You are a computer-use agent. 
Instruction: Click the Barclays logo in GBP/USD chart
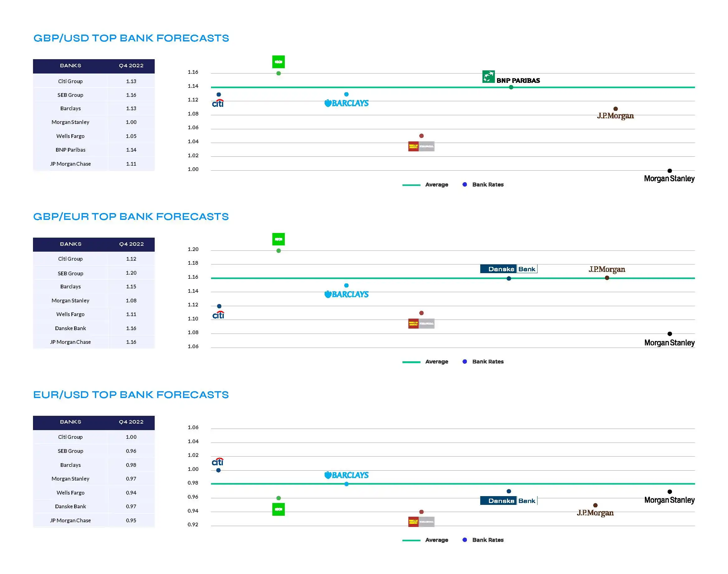click(346, 103)
